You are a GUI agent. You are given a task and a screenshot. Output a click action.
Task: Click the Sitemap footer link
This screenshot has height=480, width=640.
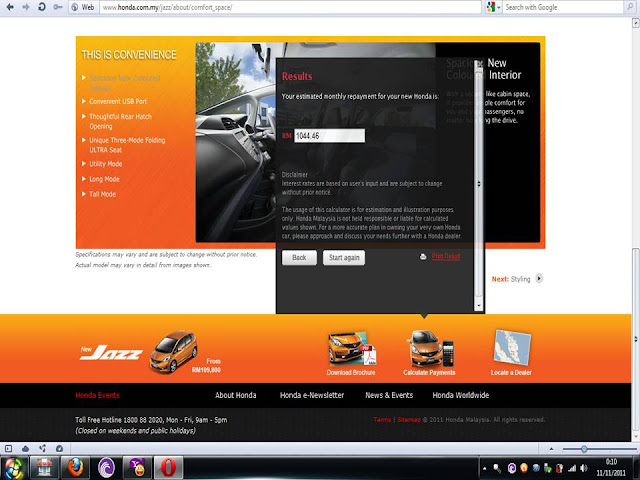(x=409, y=420)
